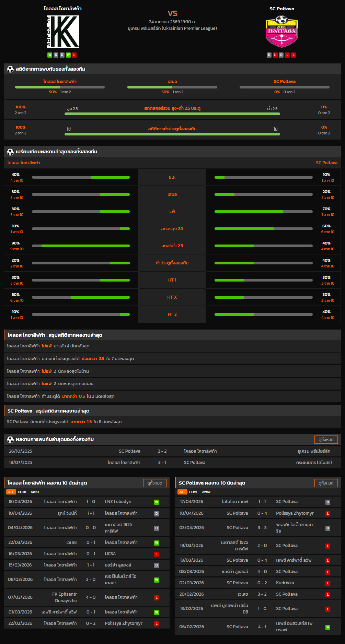Open view-all button for head-to-head results
The image size is (345, 644).
click(x=326, y=440)
